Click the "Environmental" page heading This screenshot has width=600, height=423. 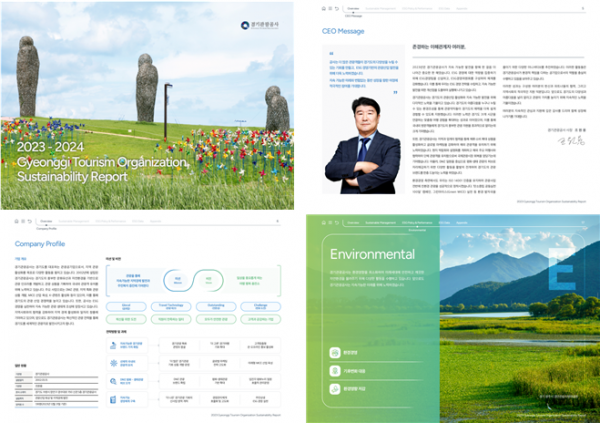click(372, 254)
